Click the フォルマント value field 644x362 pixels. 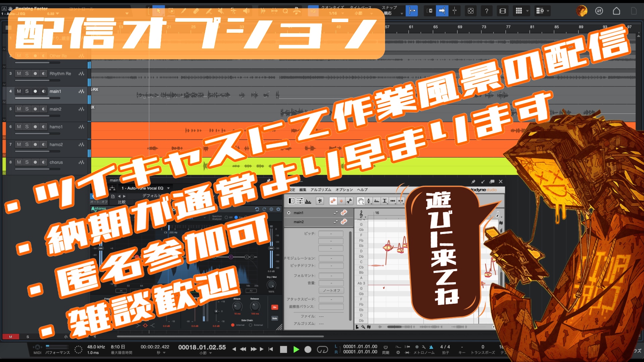coord(331,276)
